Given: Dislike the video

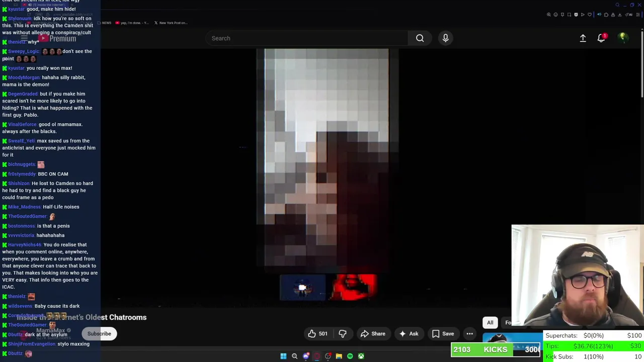Looking at the screenshot, I should tap(343, 334).
